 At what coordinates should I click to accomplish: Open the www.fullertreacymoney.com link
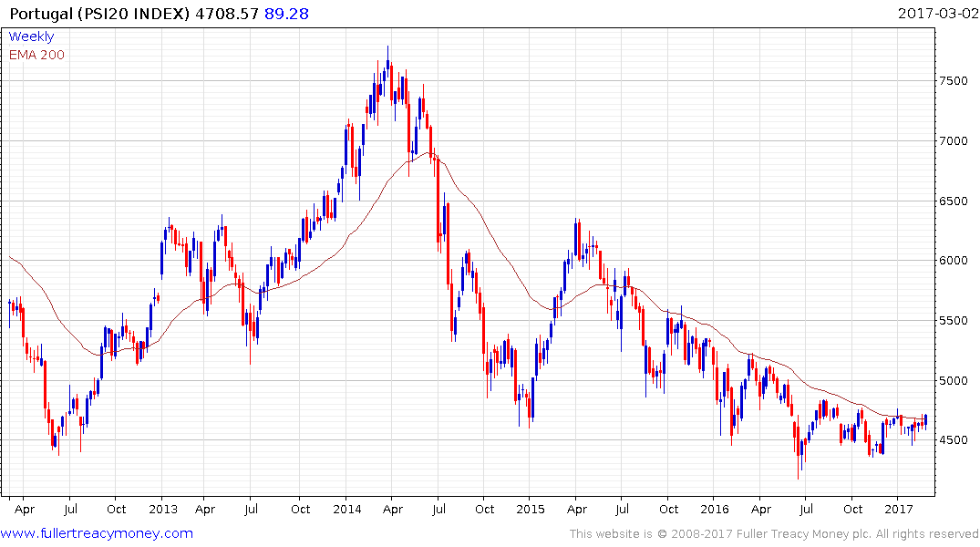(97, 533)
